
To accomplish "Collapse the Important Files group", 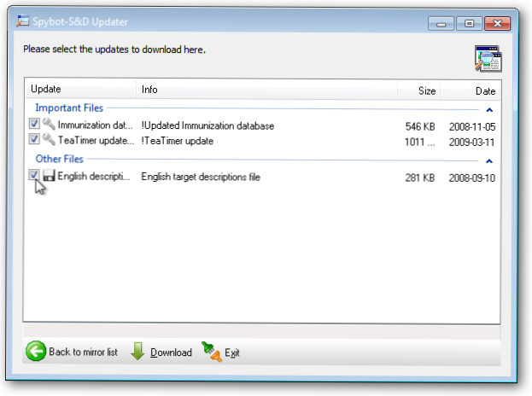I will coord(488,109).
